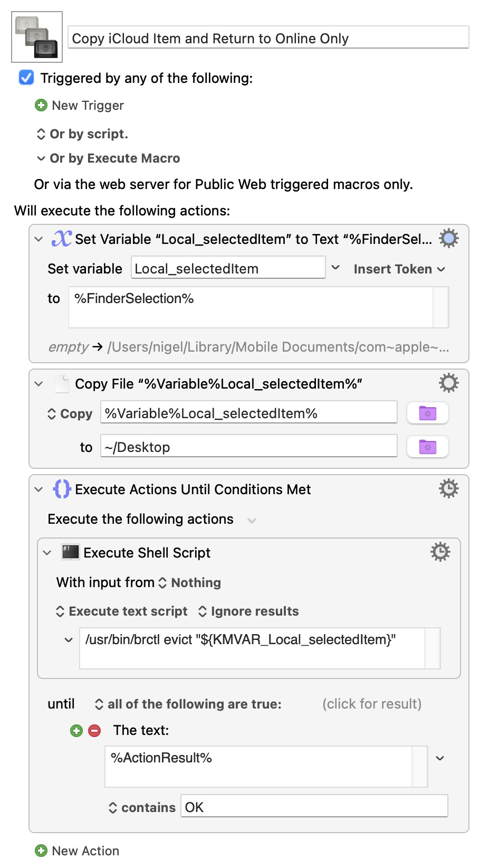Open gear menu for Execute Shell Script
This screenshot has height=868, width=480.
(440, 552)
